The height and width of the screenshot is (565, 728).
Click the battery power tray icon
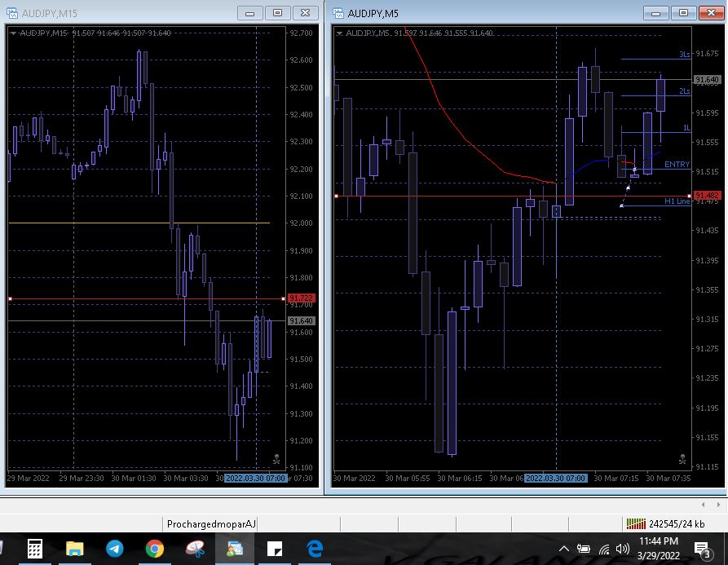(x=583, y=550)
